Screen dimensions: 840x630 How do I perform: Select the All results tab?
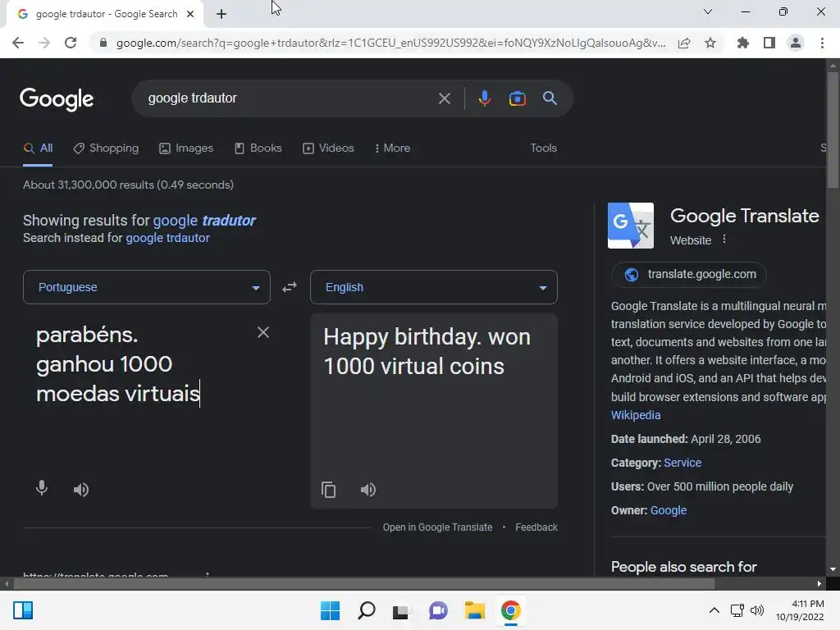point(38,148)
